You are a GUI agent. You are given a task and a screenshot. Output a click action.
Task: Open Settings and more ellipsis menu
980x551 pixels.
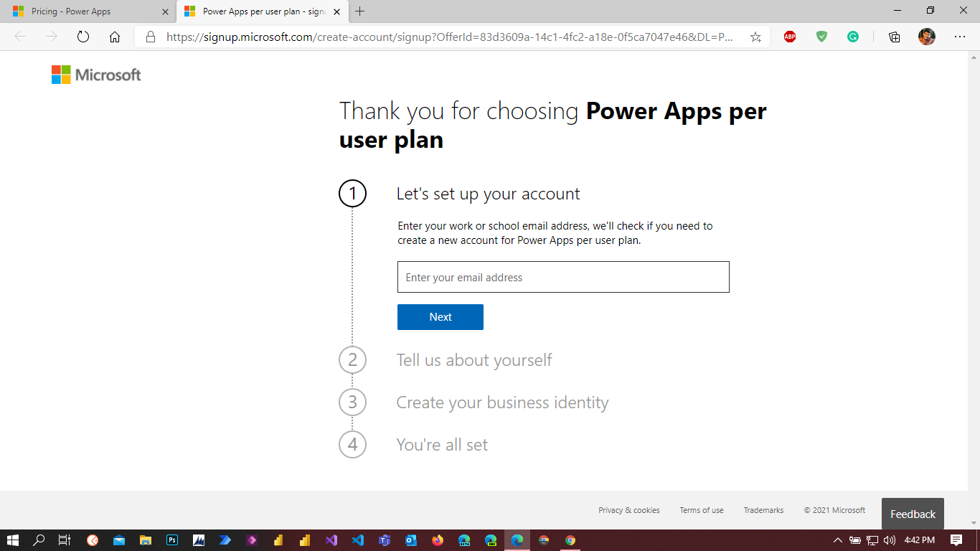coord(960,37)
